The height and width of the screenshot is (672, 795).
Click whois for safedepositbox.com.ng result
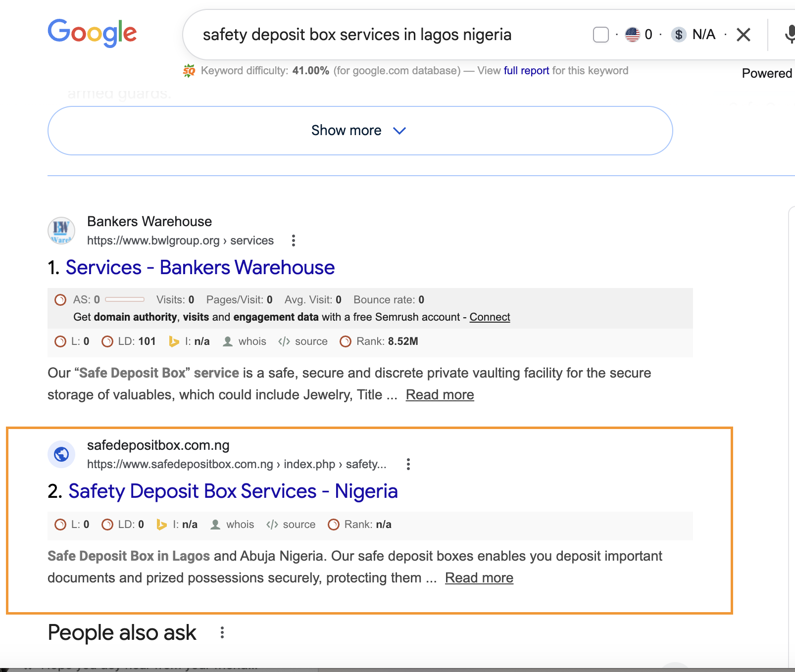[234, 525]
